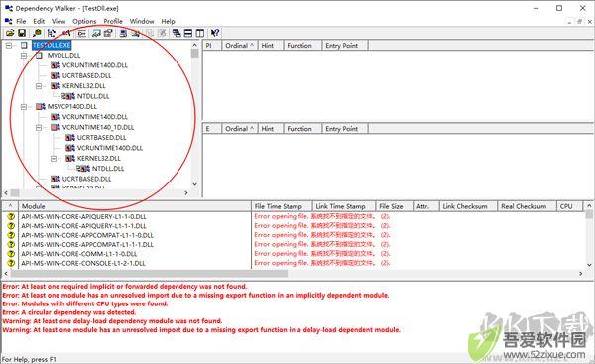Click question mark icon for API-MS-WIN-CORE-COMM-L1-1-0.DLL
This screenshot has width=595, height=364.
(x=11, y=254)
